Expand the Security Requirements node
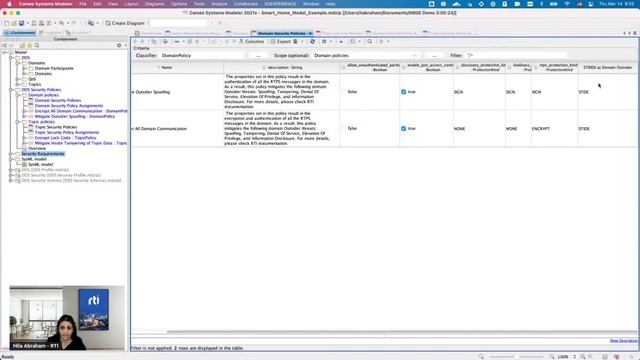This screenshot has width=640, height=360. point(11,154)
